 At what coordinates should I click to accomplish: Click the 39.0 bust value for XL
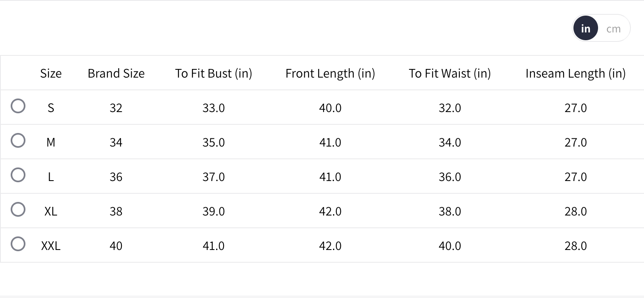(x=213, y=211)
